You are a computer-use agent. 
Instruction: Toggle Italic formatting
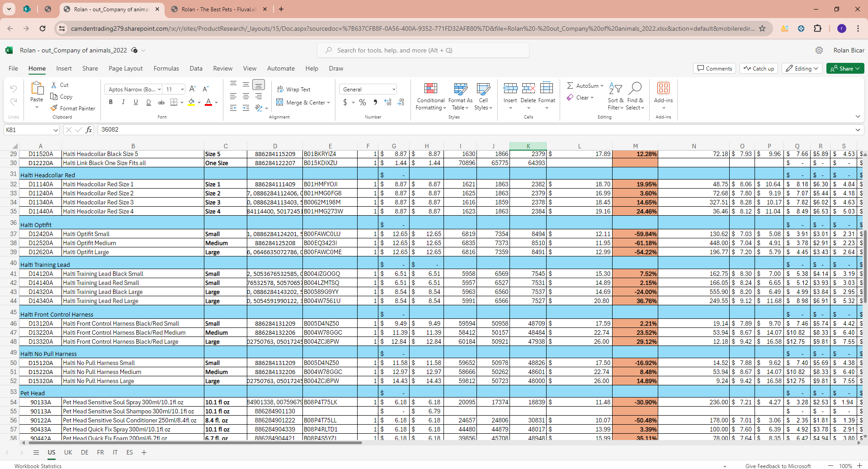point(123,103)
